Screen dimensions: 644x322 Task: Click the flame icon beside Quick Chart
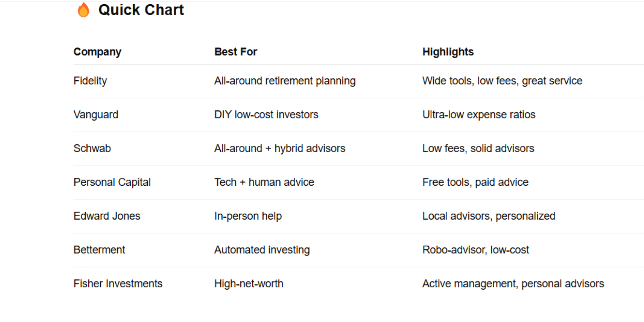point(83,10)
